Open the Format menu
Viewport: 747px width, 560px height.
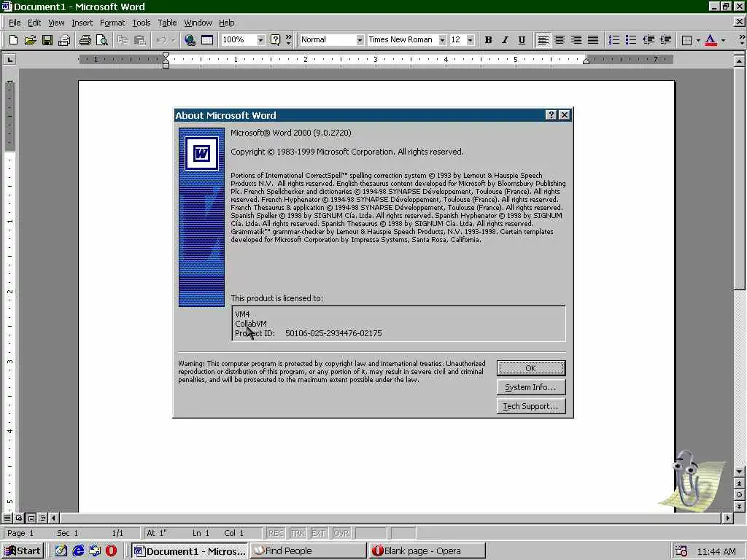(112, 23)
